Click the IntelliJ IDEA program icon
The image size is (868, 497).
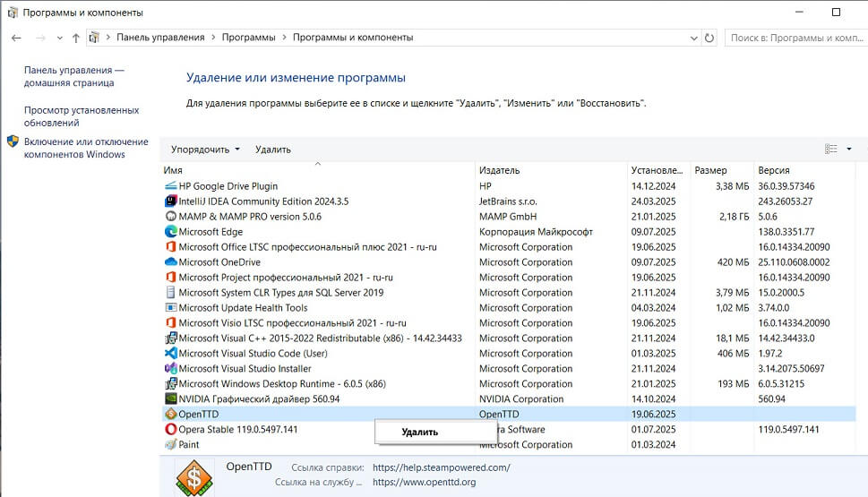click(x=171, y=201)
